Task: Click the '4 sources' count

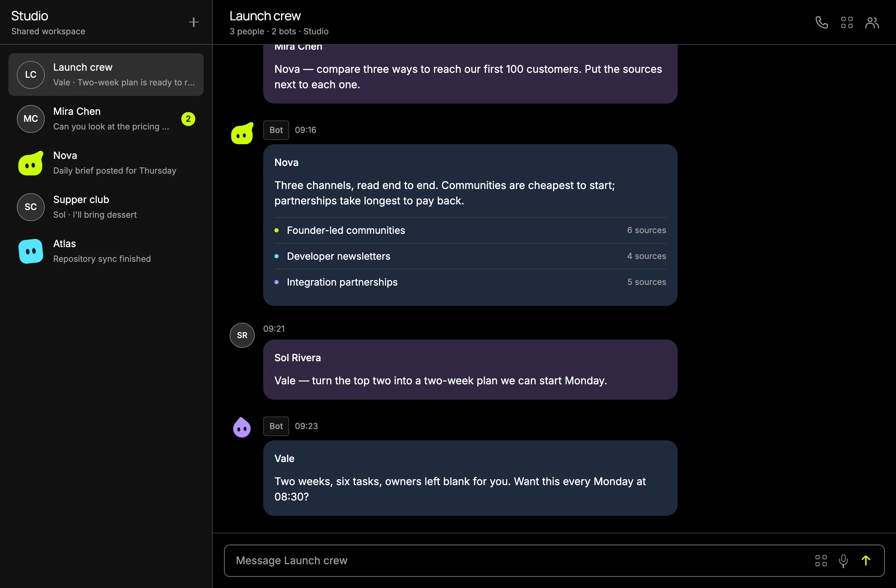Action: [646, 256]
